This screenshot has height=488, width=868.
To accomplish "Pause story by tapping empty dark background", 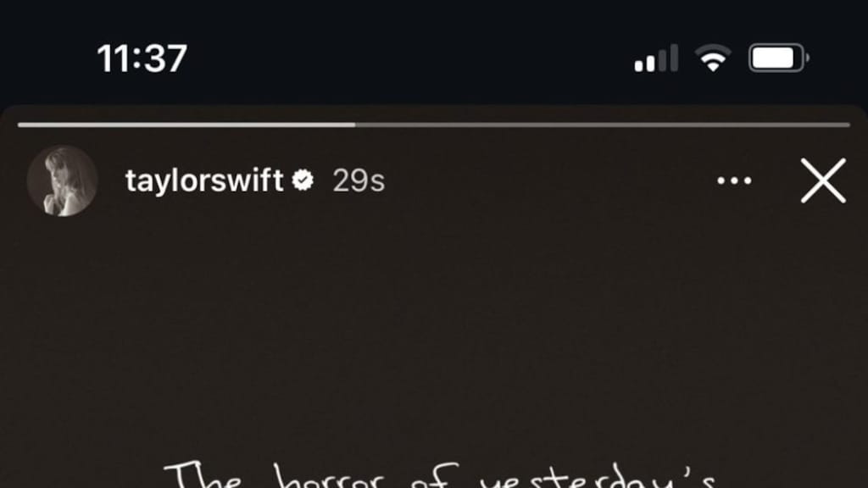I will [x=434, y=332].
